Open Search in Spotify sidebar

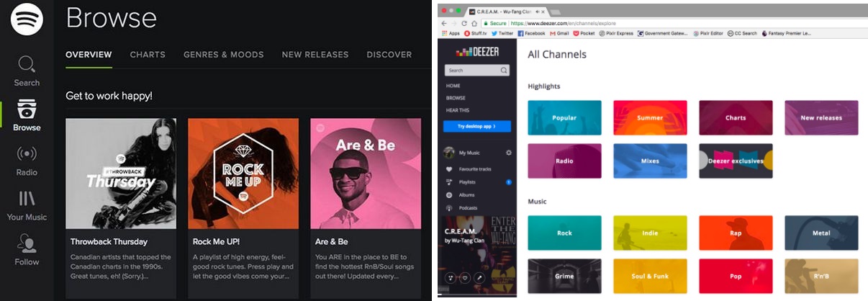tap(27, 71)
